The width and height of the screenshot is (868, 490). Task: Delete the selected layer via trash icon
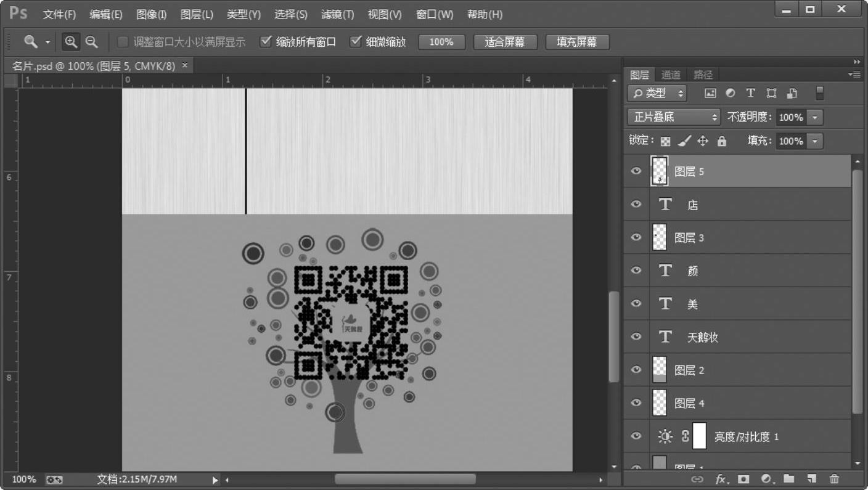pyautogui.click(x=834, y=479)
